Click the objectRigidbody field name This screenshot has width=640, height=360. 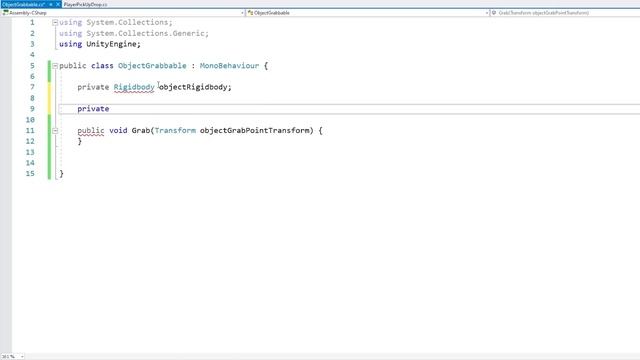193,87
